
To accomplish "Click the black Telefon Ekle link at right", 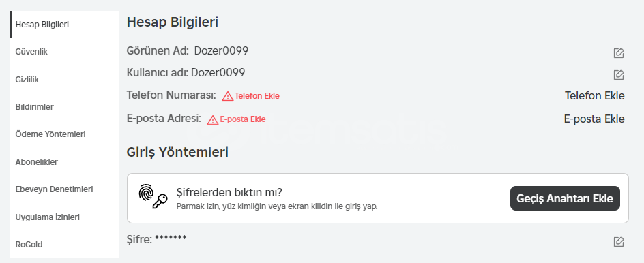I will (595, 96).
